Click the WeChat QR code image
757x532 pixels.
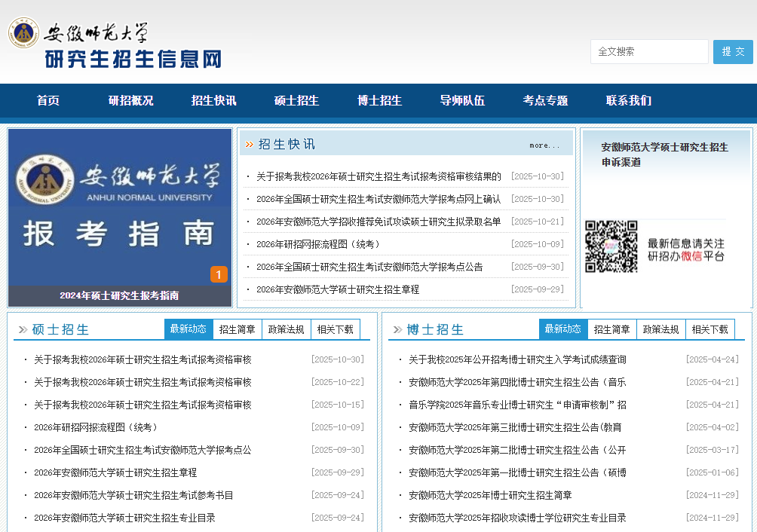[x=611, y=246]
